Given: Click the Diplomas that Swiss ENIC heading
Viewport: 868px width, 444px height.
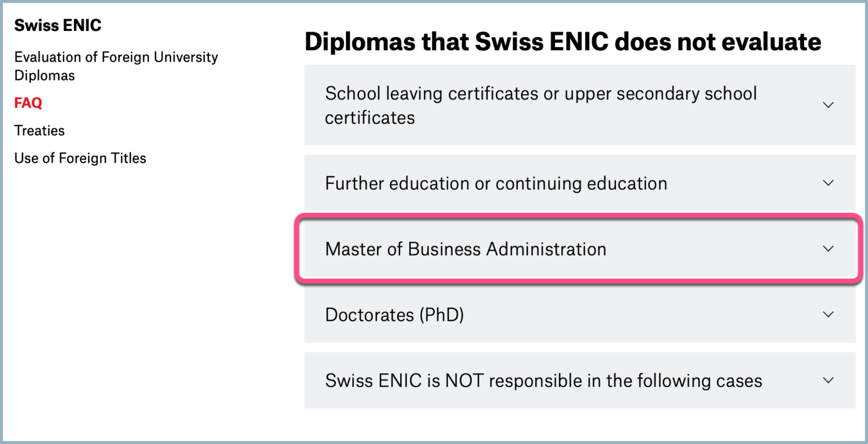Looking at the screenshot, I should pyautogui.click(x=562, y=42).
